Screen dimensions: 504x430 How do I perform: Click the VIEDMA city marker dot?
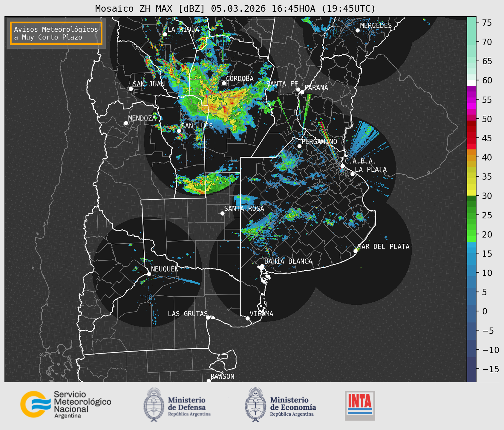[x=247, y=318]
